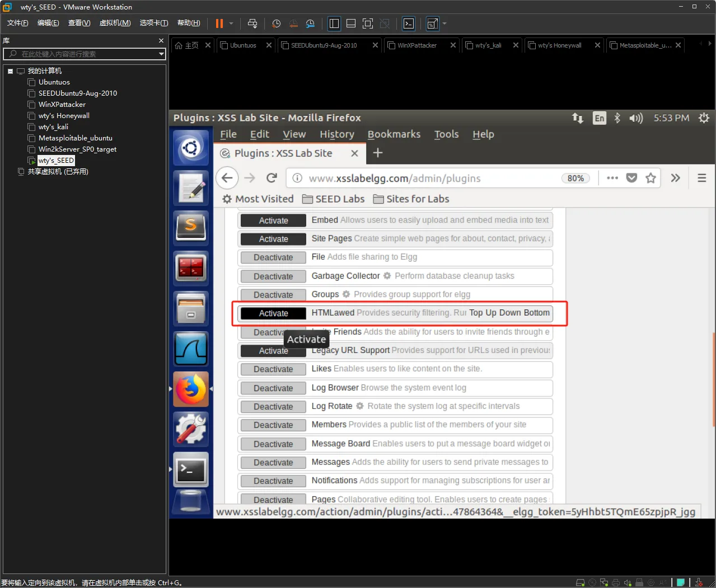This screenshot has height=588, width=716.
Task: Select Ubuntuos in the library tree
Action: 54,82
